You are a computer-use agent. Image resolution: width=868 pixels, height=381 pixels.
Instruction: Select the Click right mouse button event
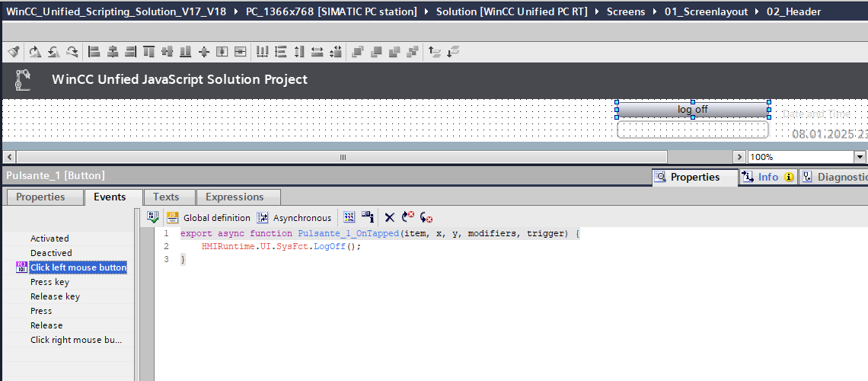pos(76,339)
